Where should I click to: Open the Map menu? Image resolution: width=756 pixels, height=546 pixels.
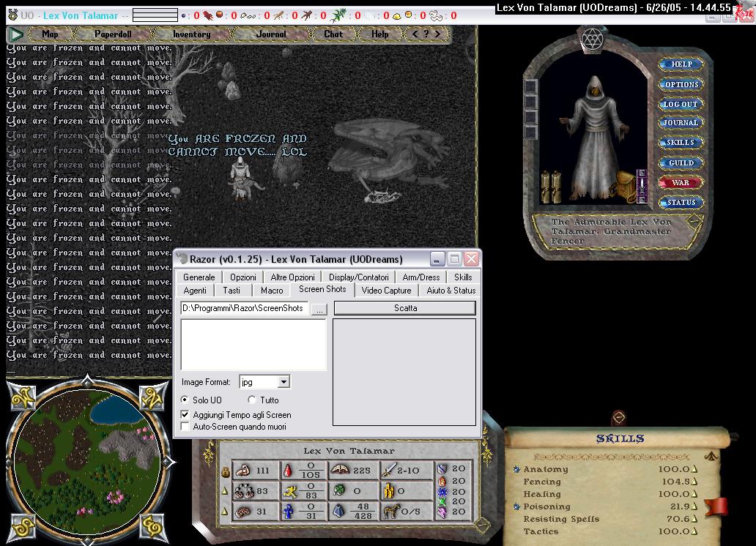click(x=50, y=34)
